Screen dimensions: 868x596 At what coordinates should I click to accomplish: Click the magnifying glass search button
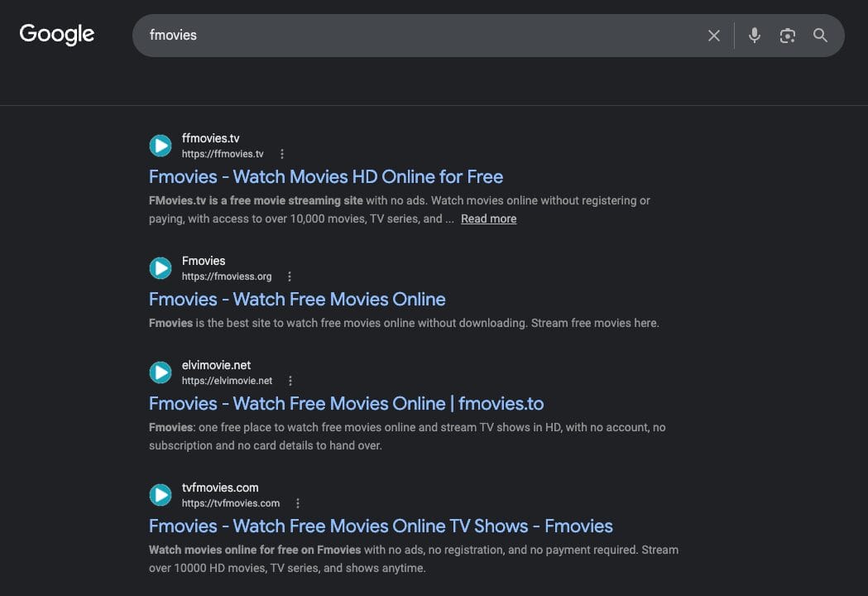tap(820, 36)
